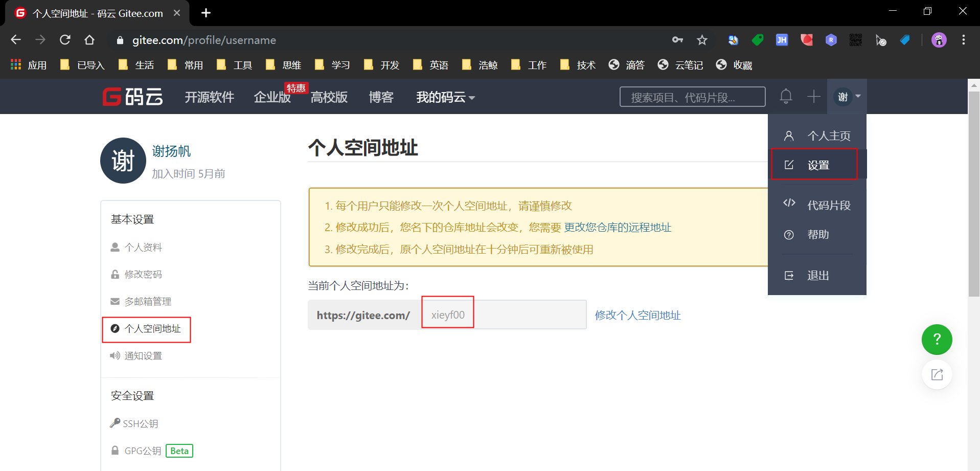Viewport: 980px width, 471px height.
Task: Click the browser profile panda avatar
Action: [x=939, y=39]
